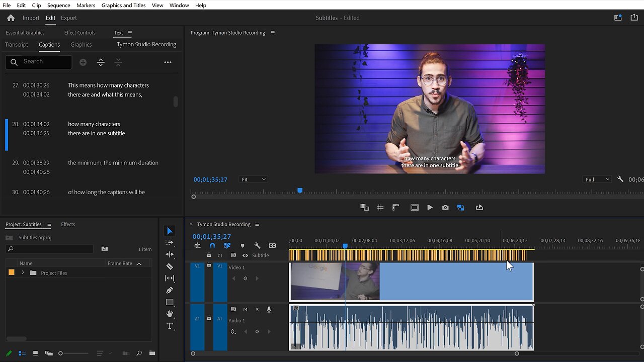The width and height of the screenshot is (644, 362).
Task: Open the Full playback resolution dropdown
Action: tap(597, 179)
